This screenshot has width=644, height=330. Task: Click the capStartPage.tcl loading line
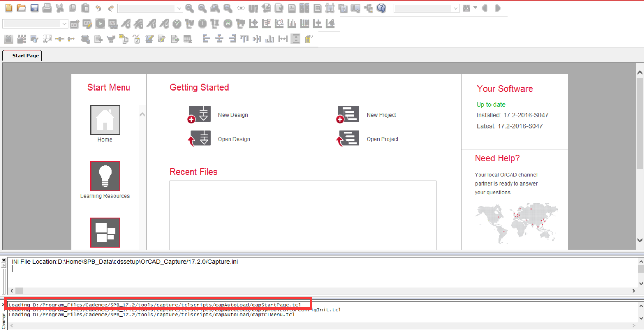[x=155, y=305]
